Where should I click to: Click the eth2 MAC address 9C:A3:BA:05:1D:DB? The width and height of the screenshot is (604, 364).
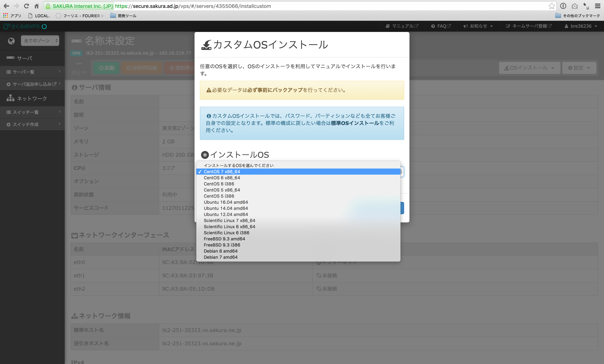point(188,289)
